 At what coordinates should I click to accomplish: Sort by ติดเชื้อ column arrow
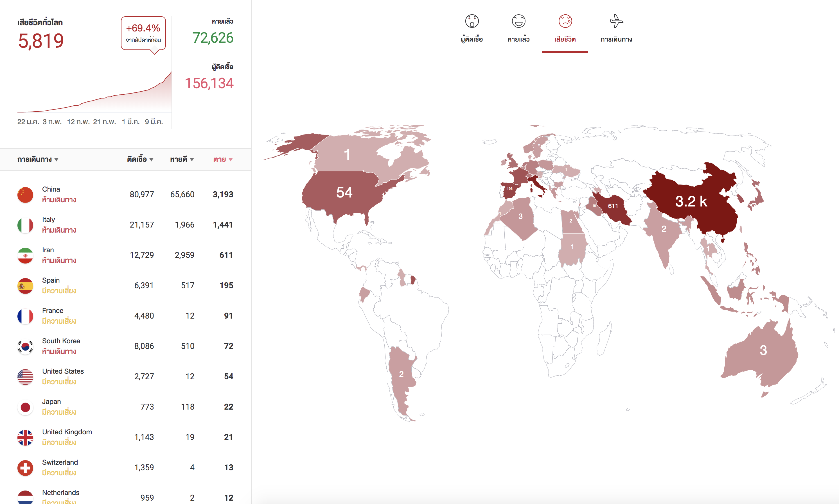click(x=151, y=160)
